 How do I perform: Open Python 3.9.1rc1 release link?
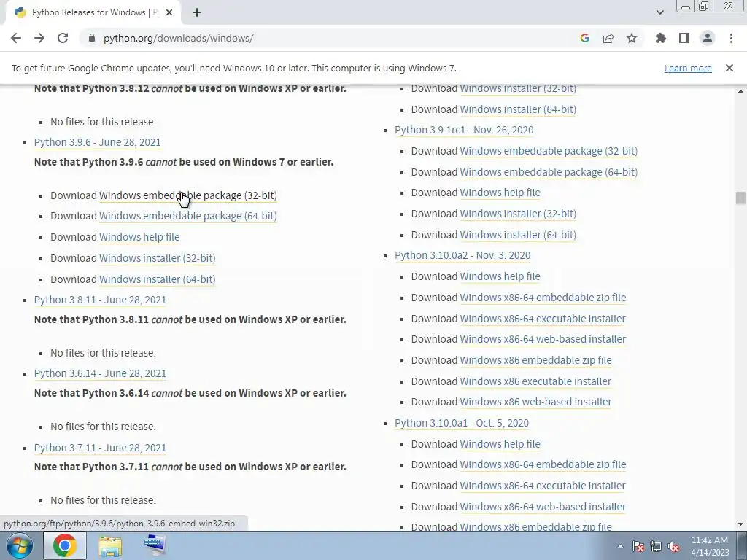click(464, 130)
